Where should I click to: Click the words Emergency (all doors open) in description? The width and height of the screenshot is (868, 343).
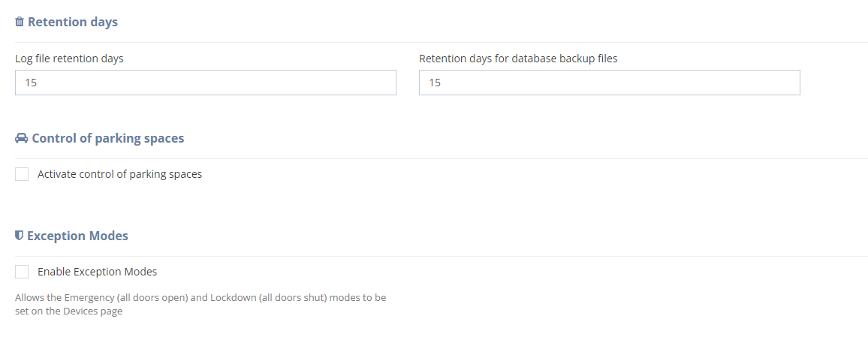coord(127,298)
